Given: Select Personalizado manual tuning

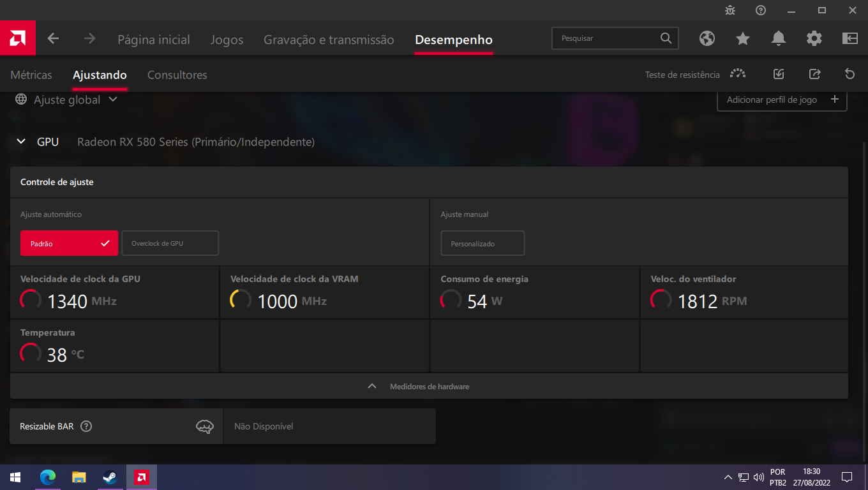Looking at the screenshot, I should click(x=483, y=243).
